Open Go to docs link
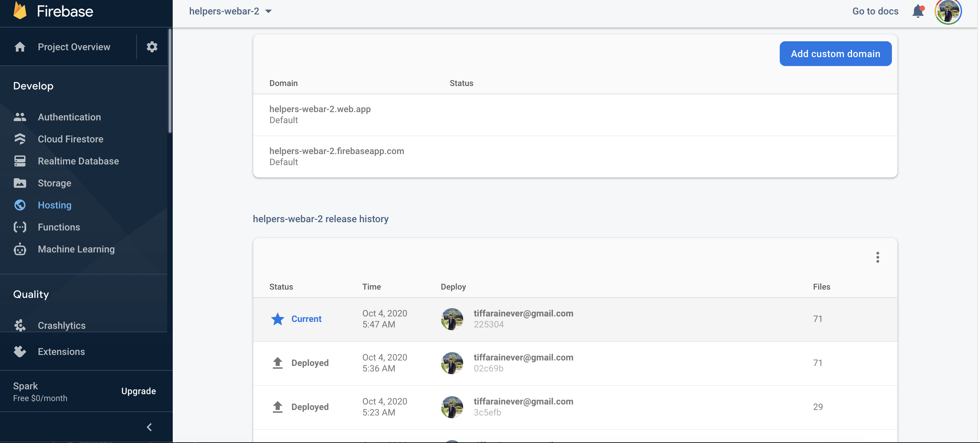Screen dimensions: 980x443 (x=875, y=11)
